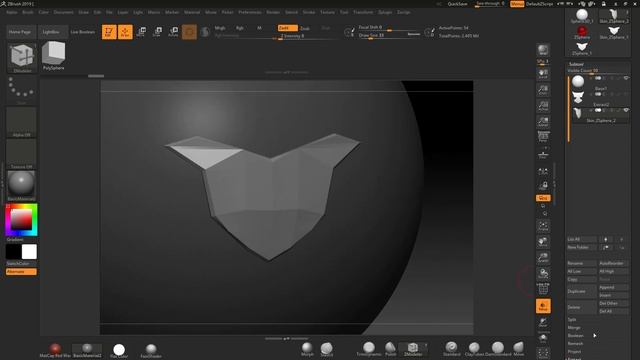Toggle the Line Fill polyframe icon

(x=543, y=289)
